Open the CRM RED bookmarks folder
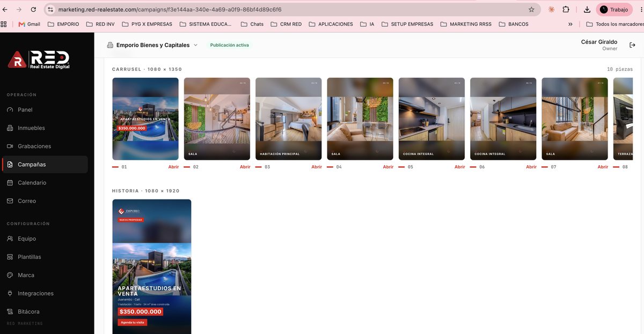Image resolution: width=644 pixels, height=334 pixels. [x=286, y=24]
